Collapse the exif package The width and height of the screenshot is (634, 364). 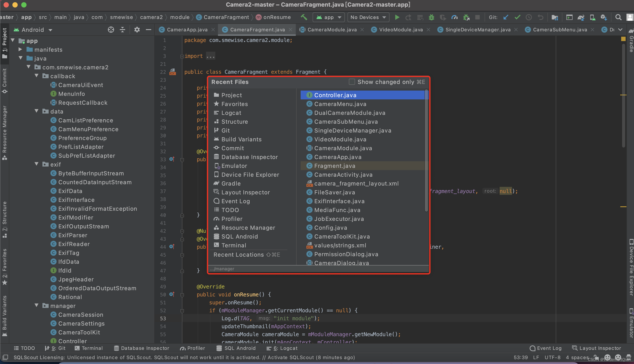tap(36, 164)
